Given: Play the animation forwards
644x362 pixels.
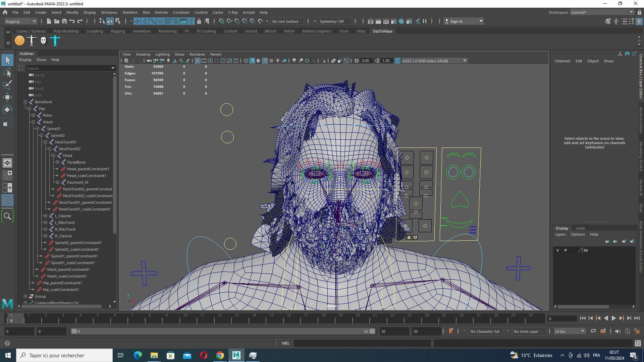Looking at the screenshot, I should click(x=613, y=318).
